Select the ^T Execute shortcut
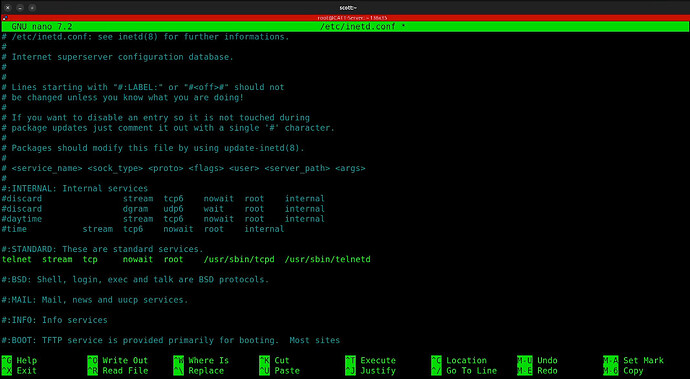690x379 pixels. click(371, 361)
